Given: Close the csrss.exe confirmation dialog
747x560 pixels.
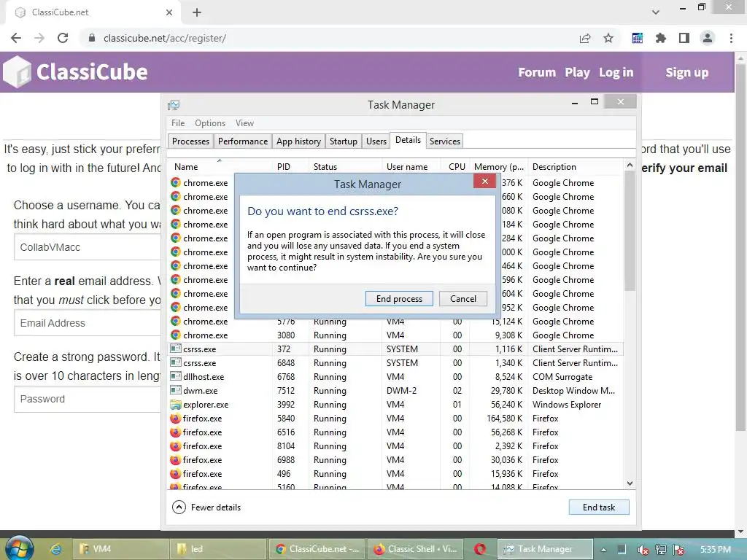Looking at the screenshot, I should tap(484, 181).
